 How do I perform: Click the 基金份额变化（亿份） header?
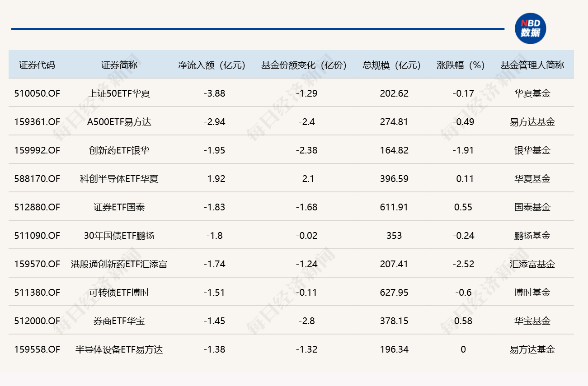[304, 65]
